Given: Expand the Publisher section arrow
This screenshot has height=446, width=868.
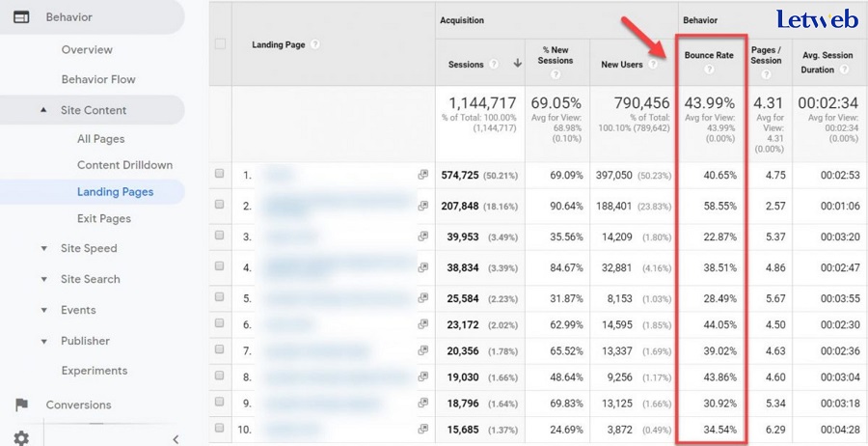Looking at the screenshot, I should click(x=43, y=342).
